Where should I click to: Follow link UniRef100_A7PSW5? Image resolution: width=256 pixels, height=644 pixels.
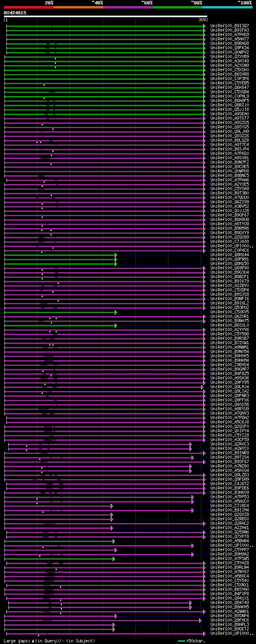pyautogui.click(x=230, y=559)
